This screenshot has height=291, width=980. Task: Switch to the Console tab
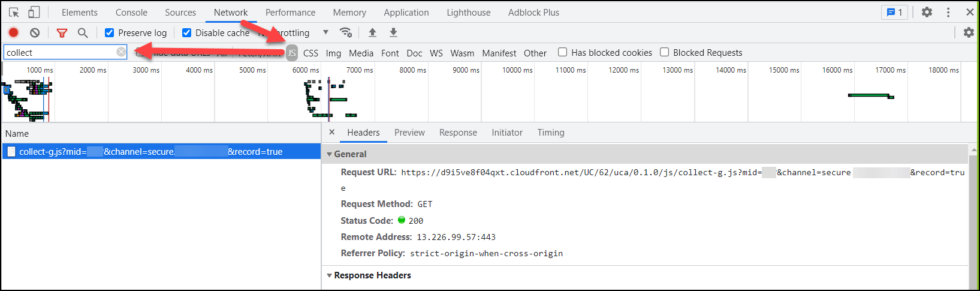131,13
